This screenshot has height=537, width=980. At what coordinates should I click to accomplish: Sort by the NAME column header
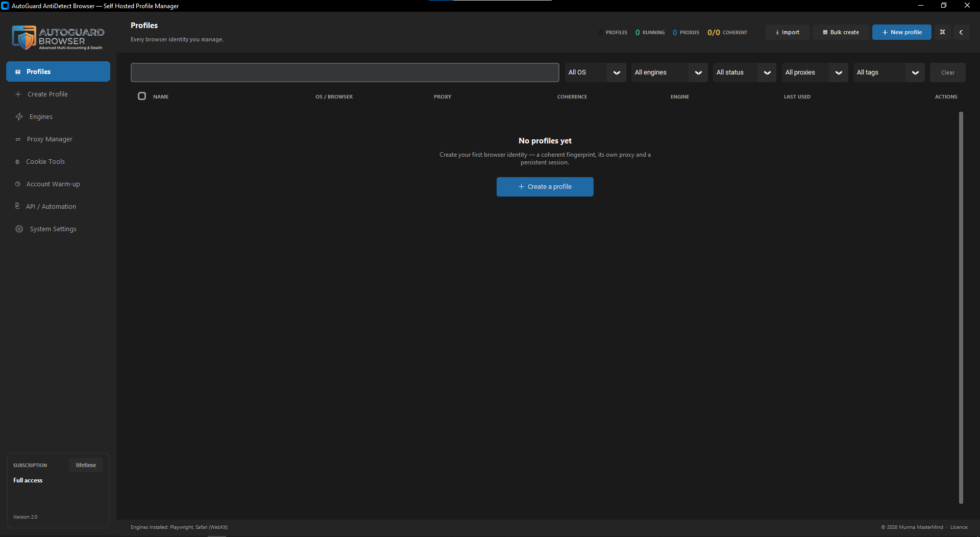[161, 96]
